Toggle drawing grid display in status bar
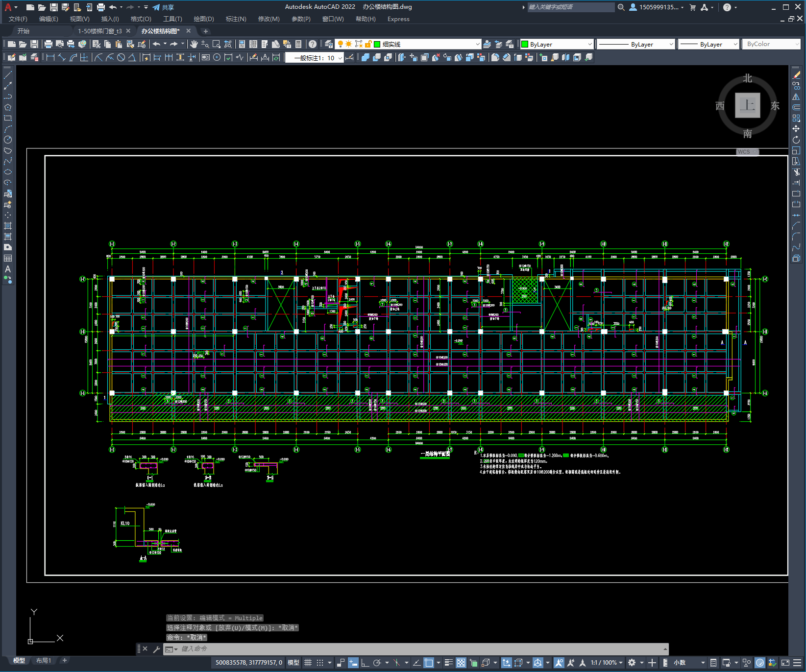The image size is (806, 672). [x=308, y=663]
